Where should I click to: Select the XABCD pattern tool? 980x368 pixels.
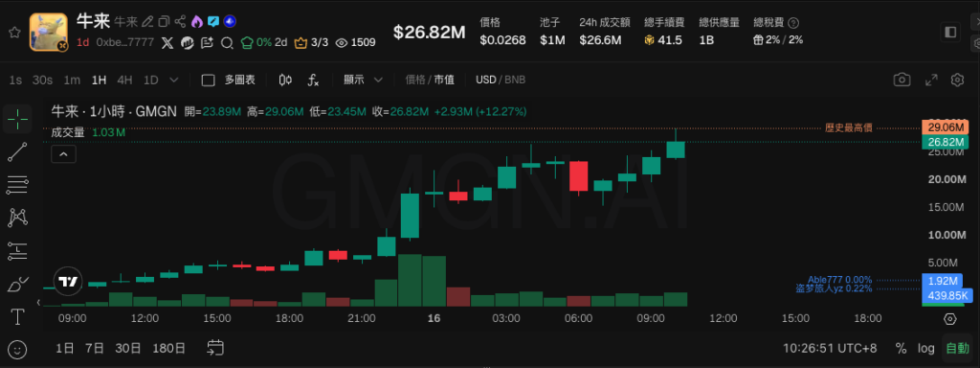pyautogui.click(x=17, y=218)
